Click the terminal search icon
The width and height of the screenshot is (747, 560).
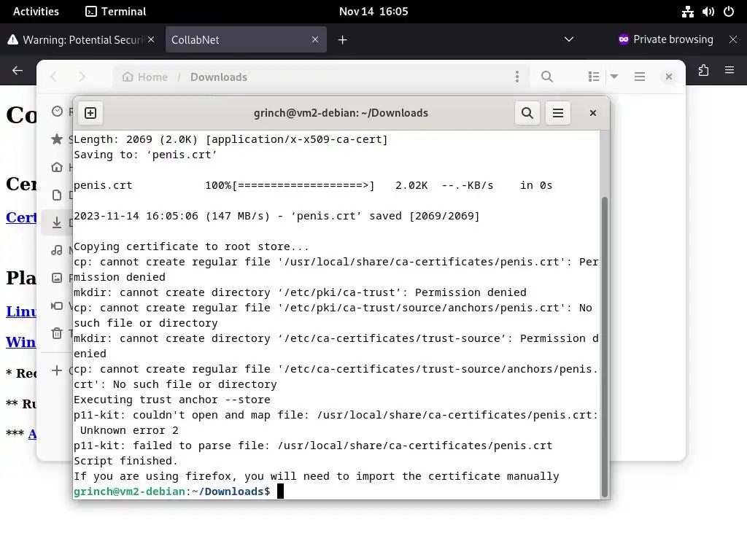click(x=527, y=113)
